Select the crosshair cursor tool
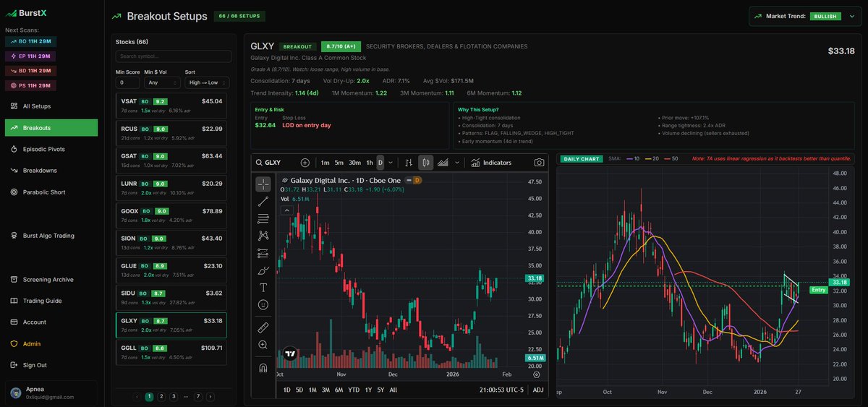The width and height of the screenshot is (868, 407). [263, 184]
